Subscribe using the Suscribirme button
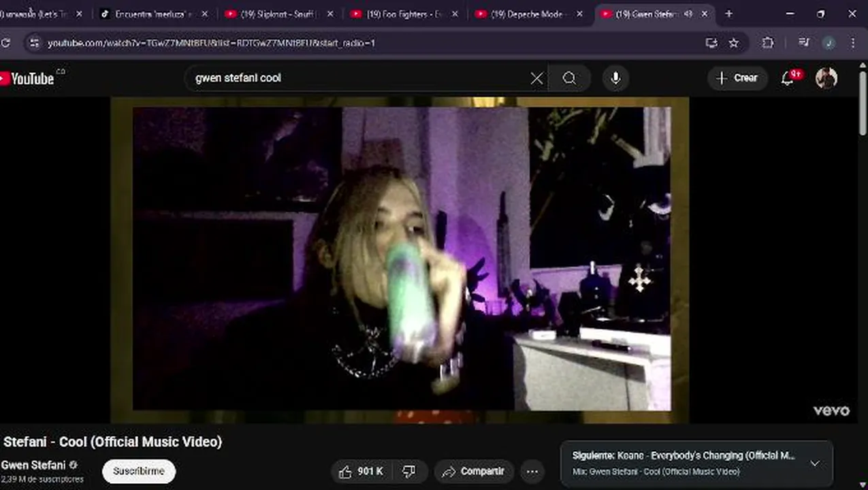The height and width of the screenshot is (490, 868). 139,471
